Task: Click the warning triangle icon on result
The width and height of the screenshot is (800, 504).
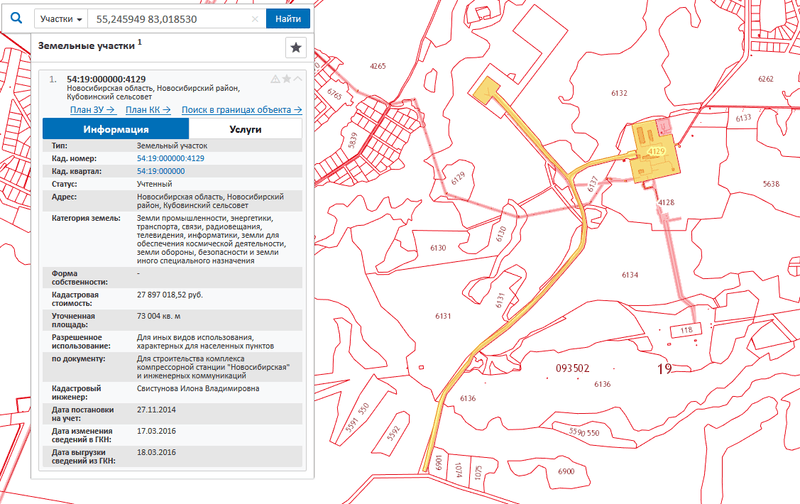Action: [x=275, y=78]
